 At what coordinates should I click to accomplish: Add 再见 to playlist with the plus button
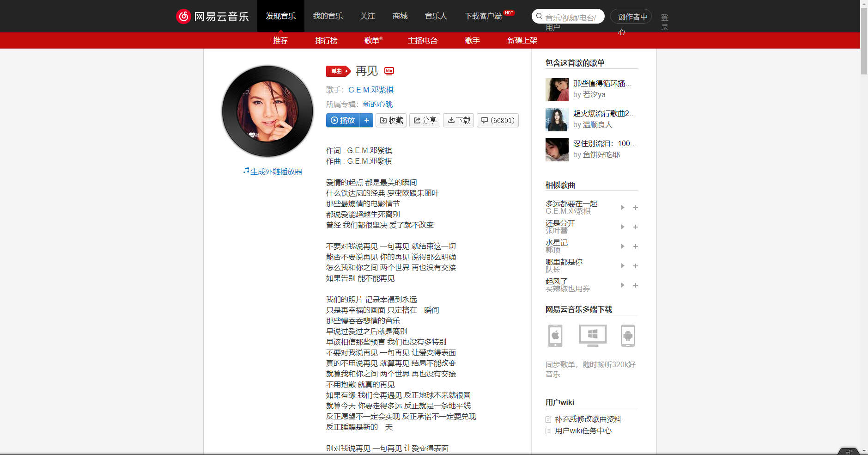click(x=367, y=120)
